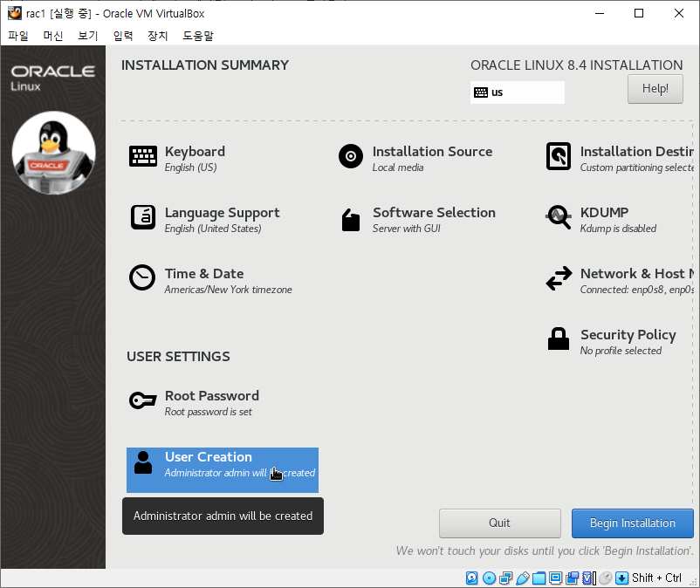
Task: Click the hard disk activity status icon
Action: 472,578
